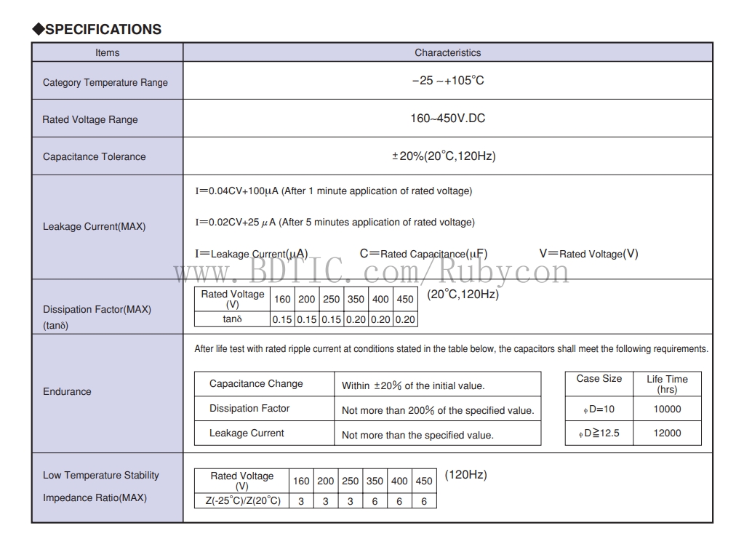This screenshot has width=744, height=560.
Task: Click 0.20 under 450 volts
Action: tap(405, 320)
